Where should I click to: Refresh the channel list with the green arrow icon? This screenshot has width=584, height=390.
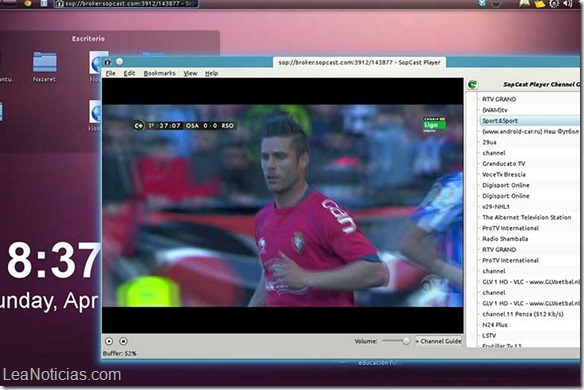pos(473,85)
